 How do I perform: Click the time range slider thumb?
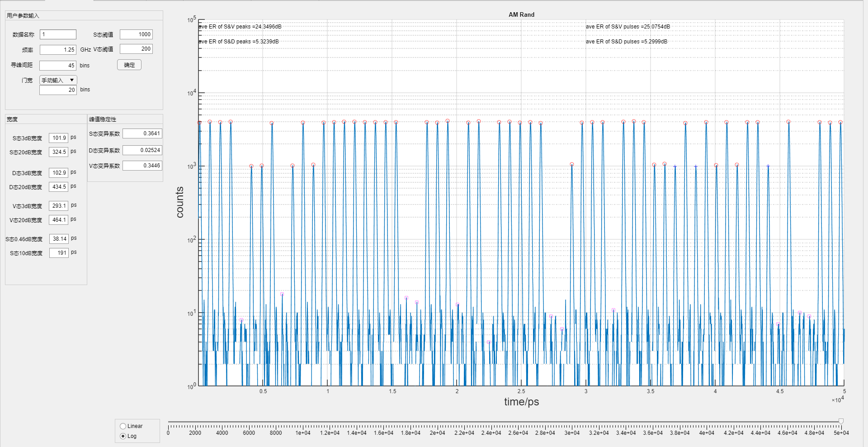coord(841,422)
